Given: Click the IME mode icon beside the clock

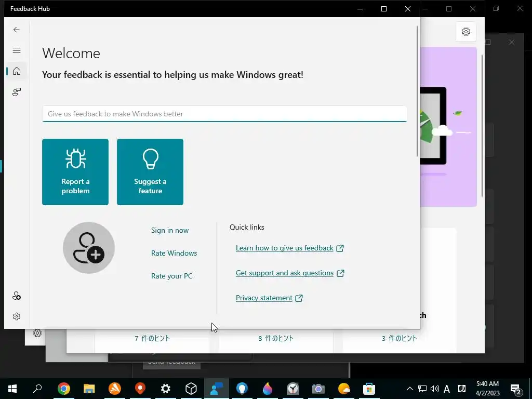Looking at the screenshot, I should 462,389.
